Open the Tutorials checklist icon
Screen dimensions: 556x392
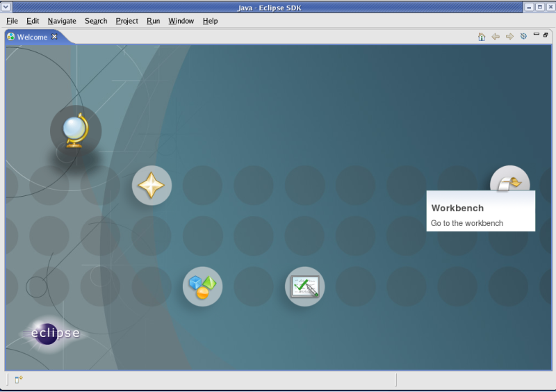tap(304, 286)
